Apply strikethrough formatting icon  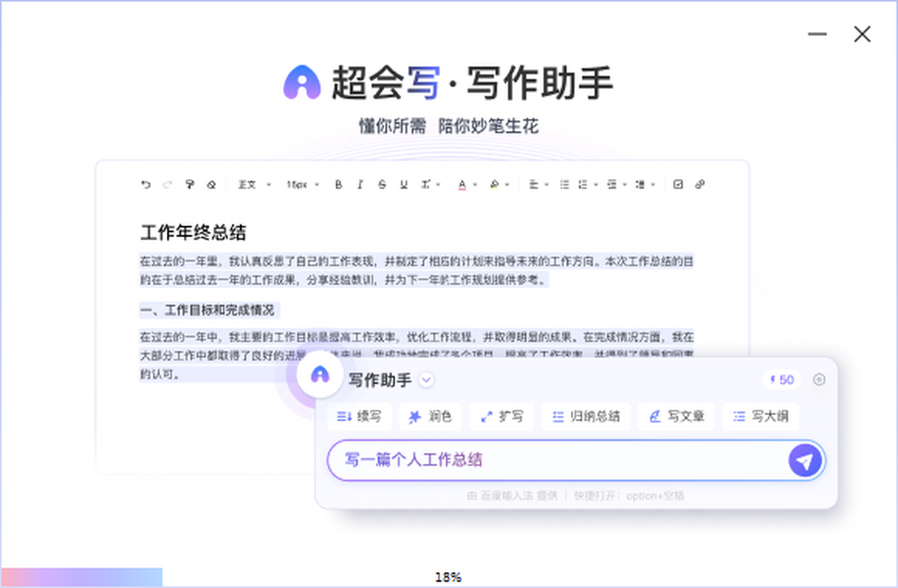point(380,184)
